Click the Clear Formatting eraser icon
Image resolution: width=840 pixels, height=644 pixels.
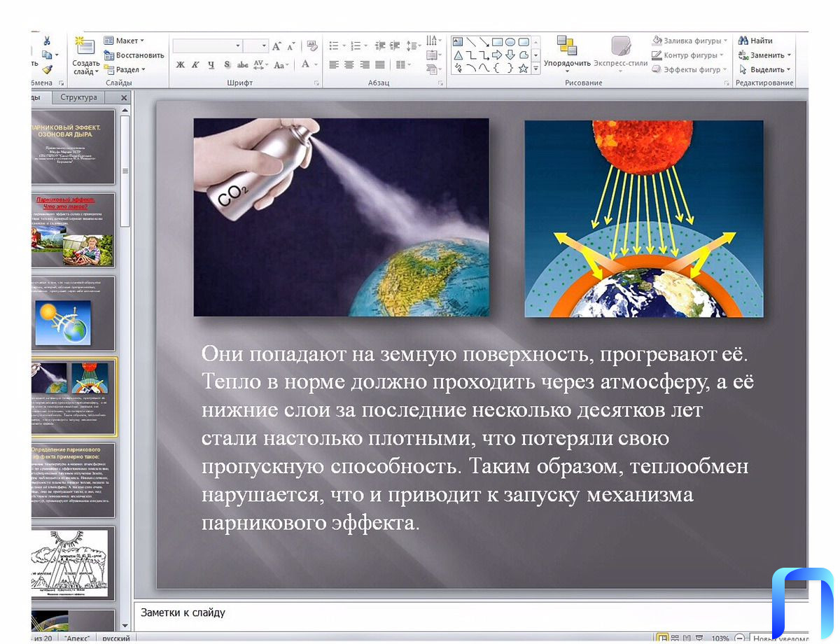pos(312,45)
